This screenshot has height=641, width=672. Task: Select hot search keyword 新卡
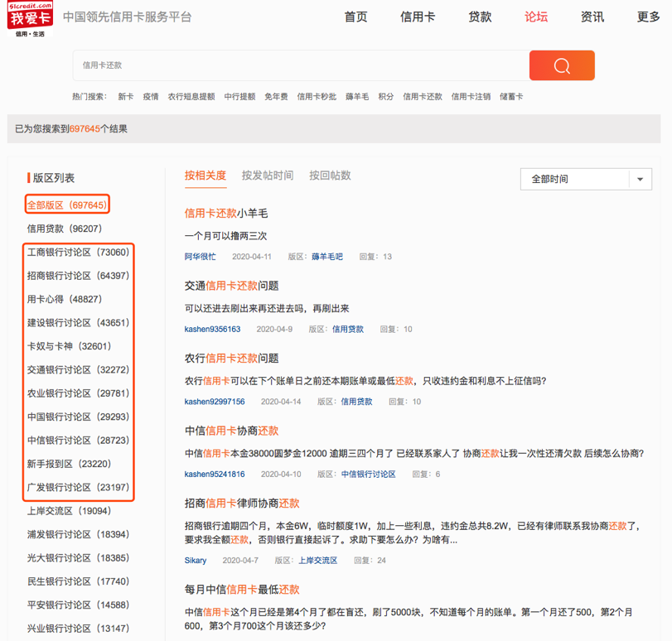126,97
